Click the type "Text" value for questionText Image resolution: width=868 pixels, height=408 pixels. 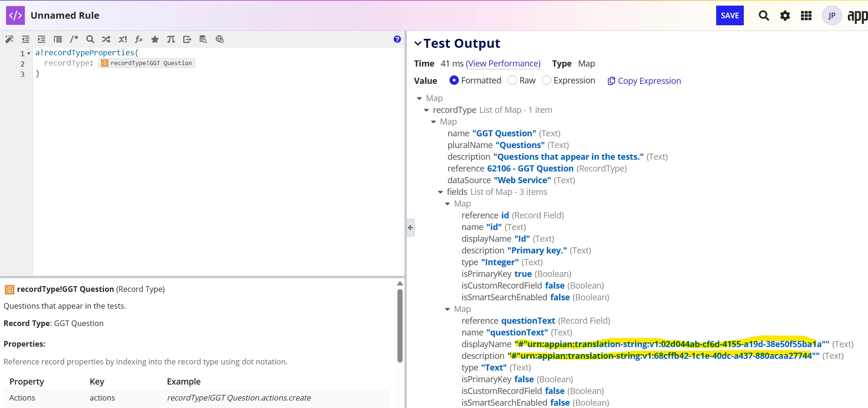pos(494,367)
